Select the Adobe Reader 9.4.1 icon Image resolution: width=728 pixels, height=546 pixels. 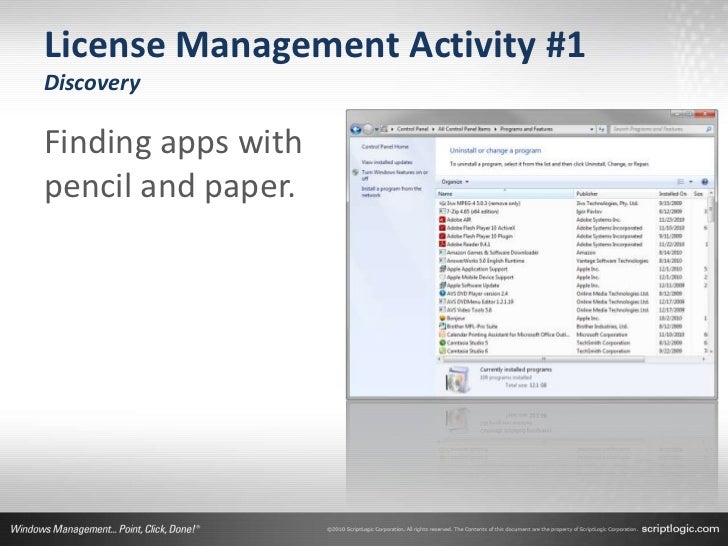(442, 244)
